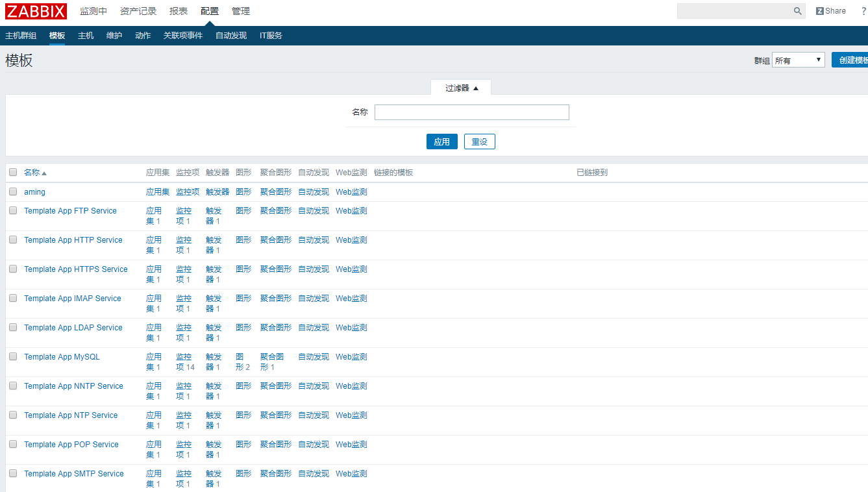Open Template App NNTP Service
Screen dimensions: 868x492
[x=74, y=386]
